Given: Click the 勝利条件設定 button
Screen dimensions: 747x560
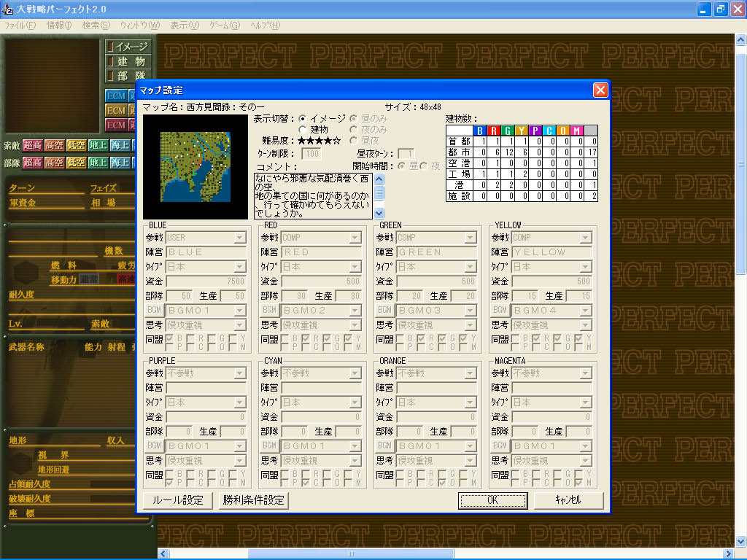Looking at the screenshot, I should [253, 500].
